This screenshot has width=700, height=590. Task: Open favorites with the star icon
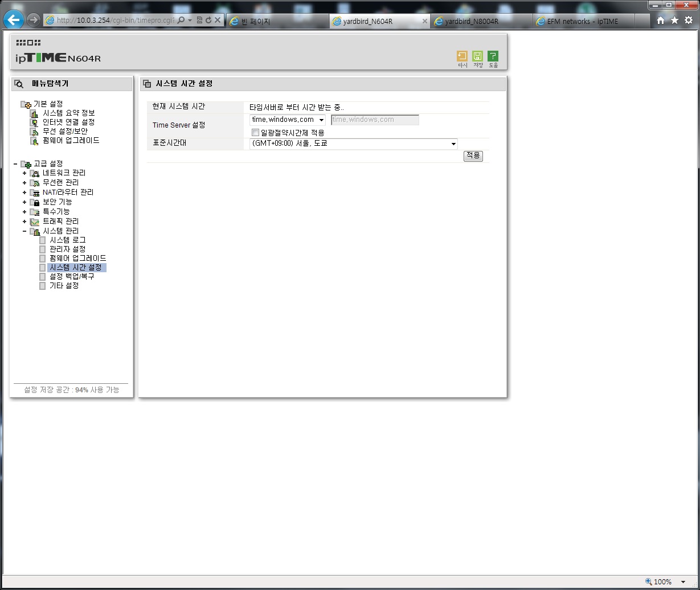click(674, 21)
